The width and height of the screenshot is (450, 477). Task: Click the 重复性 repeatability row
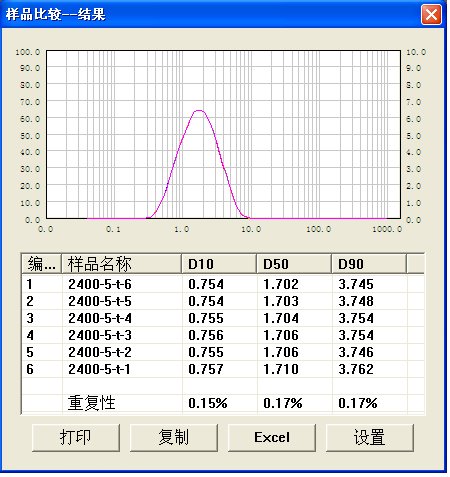pyautogui.click(x=223, y=403)
